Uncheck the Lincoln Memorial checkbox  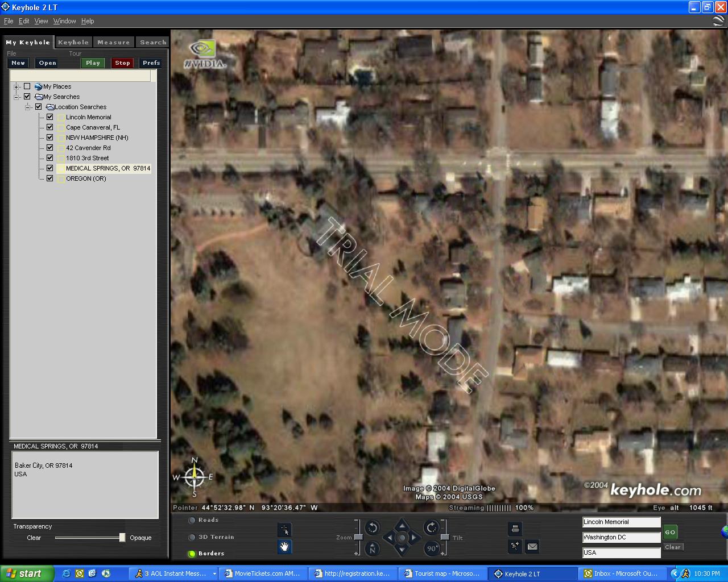point(49,117)
